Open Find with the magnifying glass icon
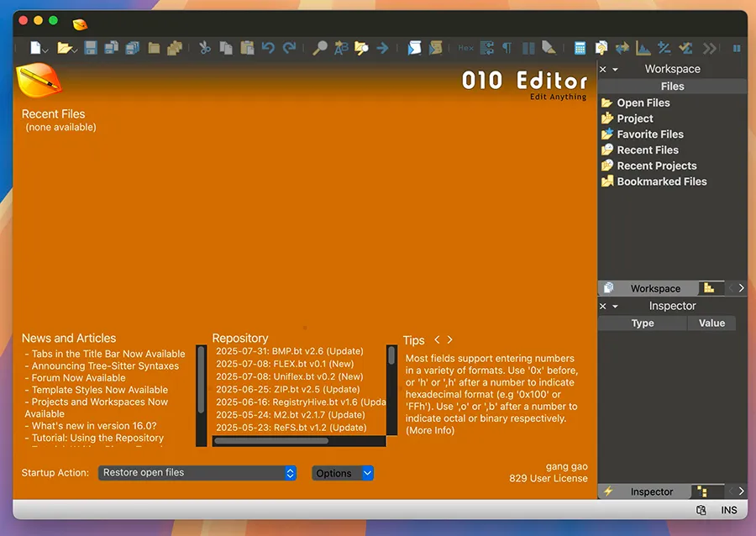This screenshot has height=536, width=756. (x=320, y=48)
